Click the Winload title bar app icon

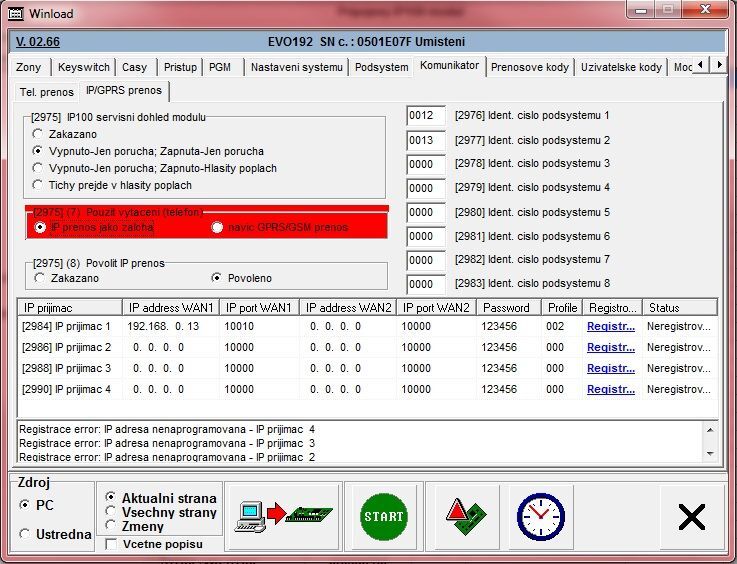[12, 13]
